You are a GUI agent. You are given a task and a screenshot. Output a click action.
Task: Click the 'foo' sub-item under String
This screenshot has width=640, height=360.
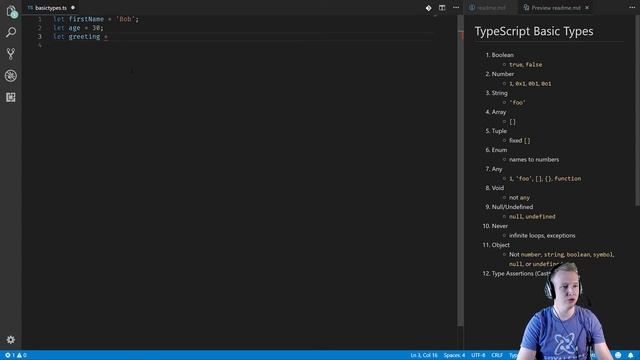point(517,102)
